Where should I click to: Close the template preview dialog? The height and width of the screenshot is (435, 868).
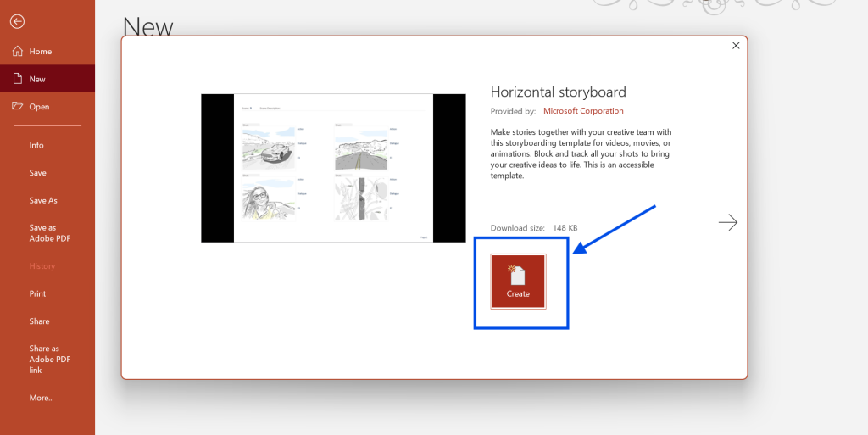pyautogui.click(x=736, y=46)
